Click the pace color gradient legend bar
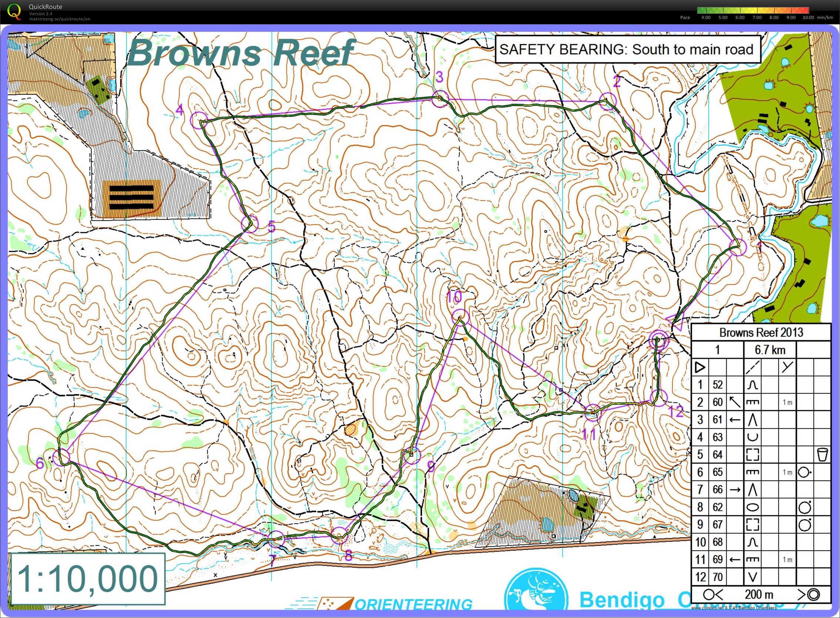This screenshot has width=840, height=618. click(753, 10)
